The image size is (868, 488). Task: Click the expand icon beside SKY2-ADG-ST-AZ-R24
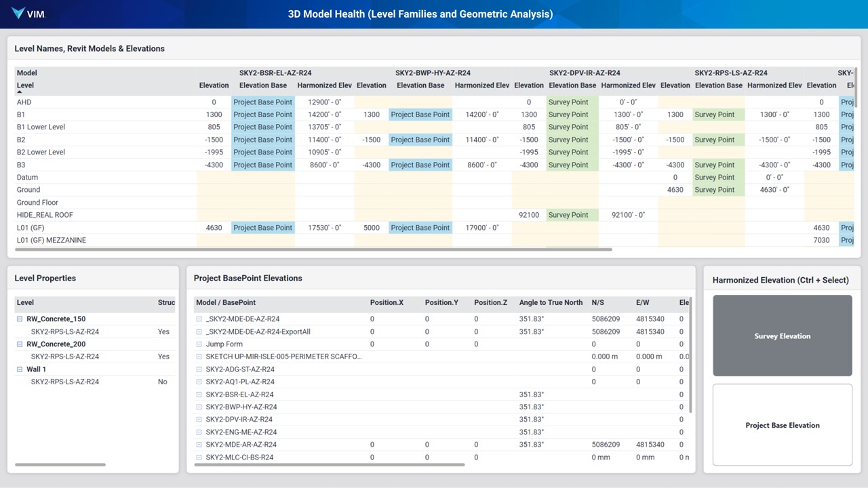199,369
